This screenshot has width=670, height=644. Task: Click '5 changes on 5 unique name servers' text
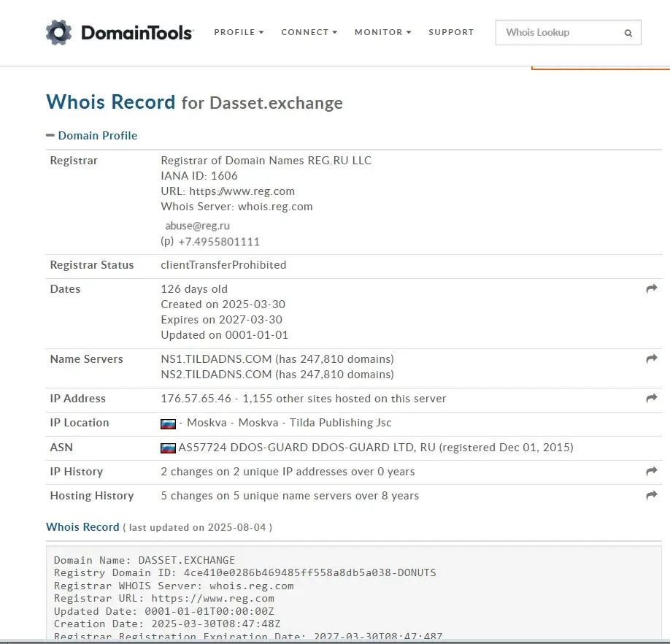(x=290, y=496)
